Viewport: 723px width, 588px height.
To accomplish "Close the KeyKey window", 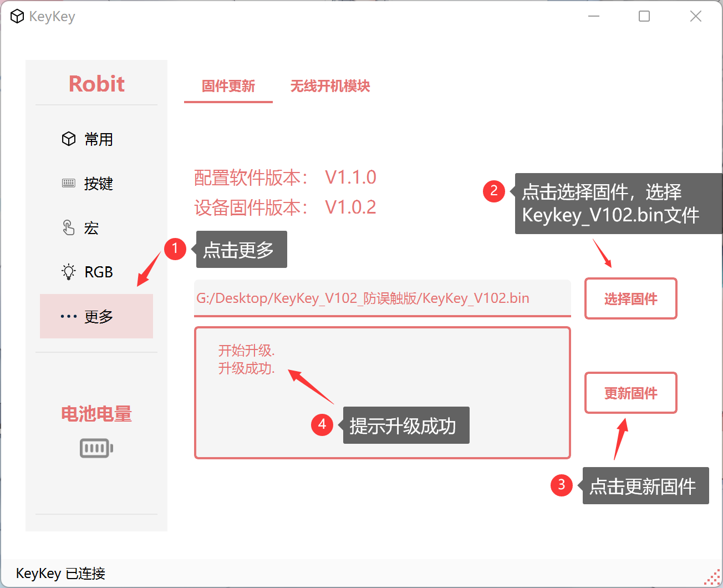I will (x=696, y=17).
